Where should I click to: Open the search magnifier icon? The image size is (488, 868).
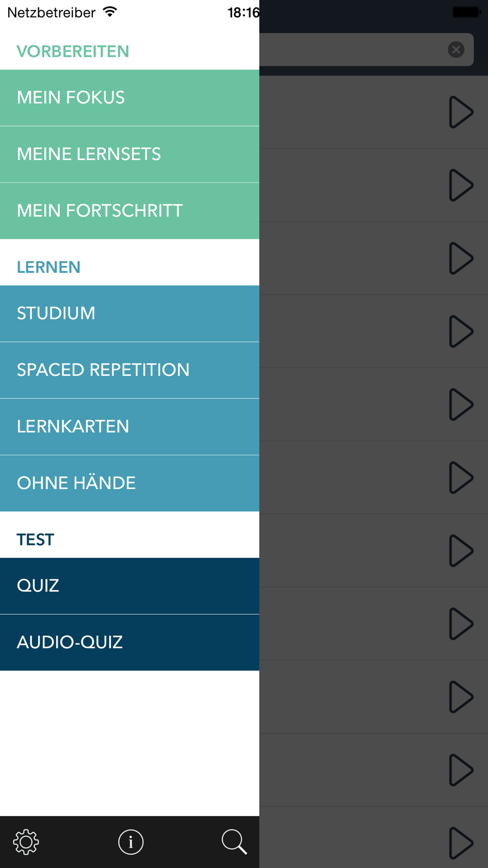234,842
